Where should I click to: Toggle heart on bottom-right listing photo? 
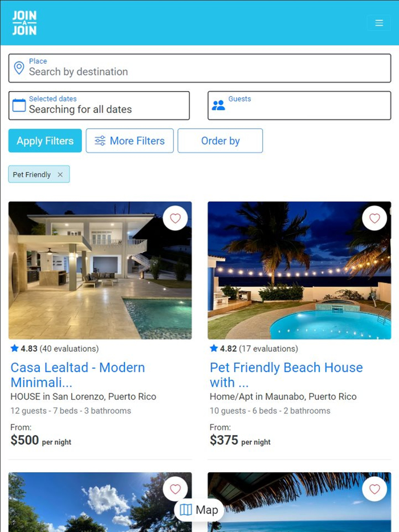point(374,489)
